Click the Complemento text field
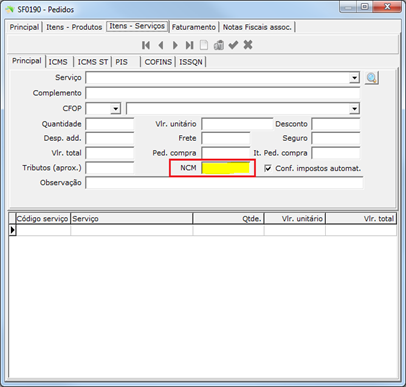 (223, 93)
